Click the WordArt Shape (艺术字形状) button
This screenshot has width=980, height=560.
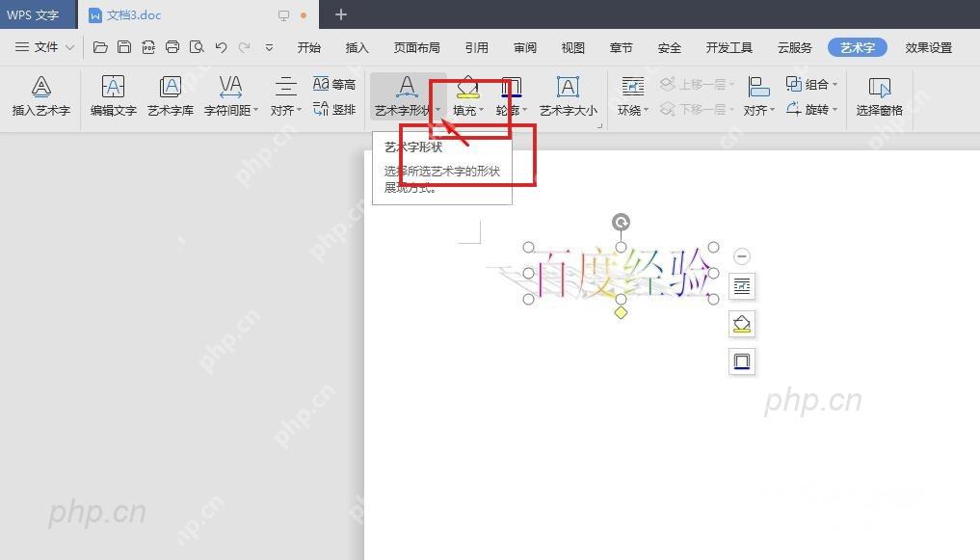coord(408,95)
